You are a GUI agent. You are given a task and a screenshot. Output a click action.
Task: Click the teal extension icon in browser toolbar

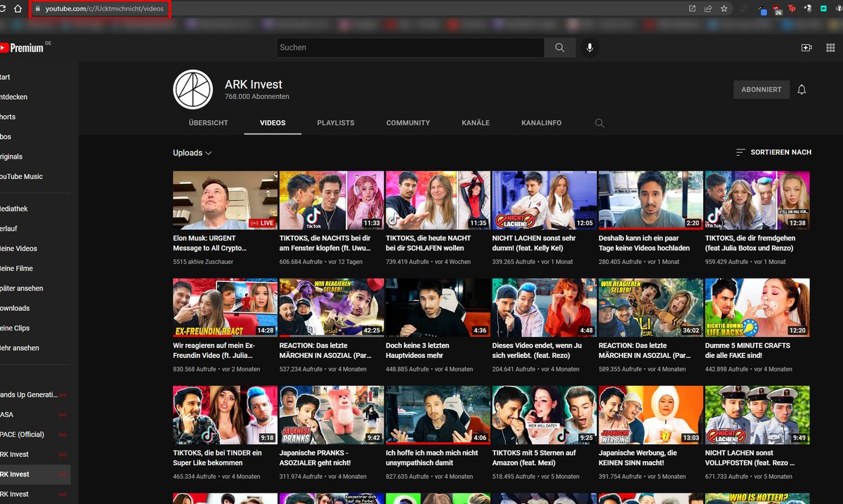click(x=824, y=8)
